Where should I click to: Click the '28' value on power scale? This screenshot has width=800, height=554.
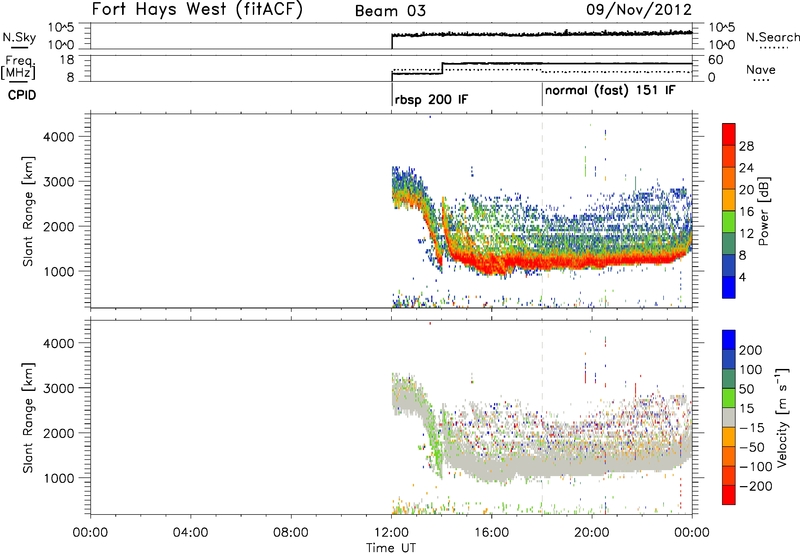point(746,146)
